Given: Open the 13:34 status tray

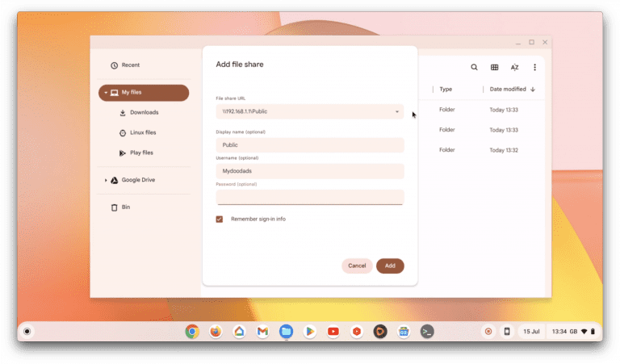Looking at the screenshot, I should [x=573, y=332].
